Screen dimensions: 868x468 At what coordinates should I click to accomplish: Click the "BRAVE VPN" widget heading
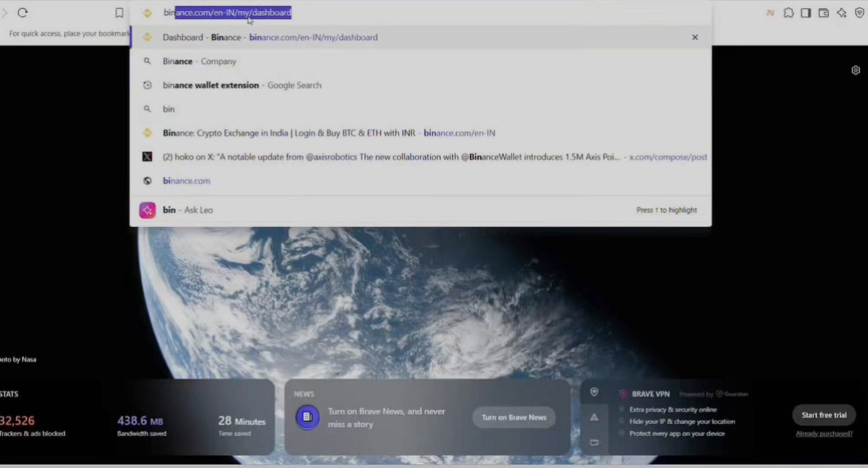[x=650, y=394]
